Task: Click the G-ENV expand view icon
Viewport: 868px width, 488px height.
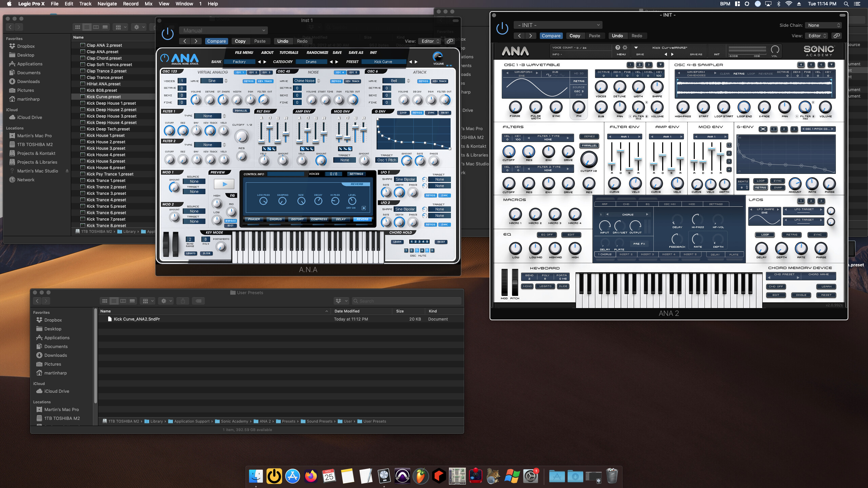Action: (763, 129)
